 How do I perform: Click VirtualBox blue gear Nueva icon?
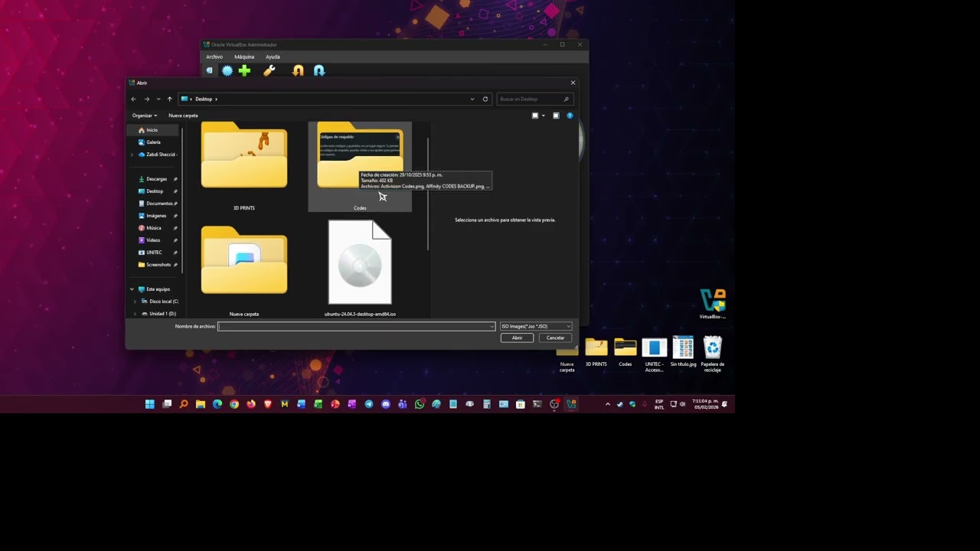(x=227, y=70)
